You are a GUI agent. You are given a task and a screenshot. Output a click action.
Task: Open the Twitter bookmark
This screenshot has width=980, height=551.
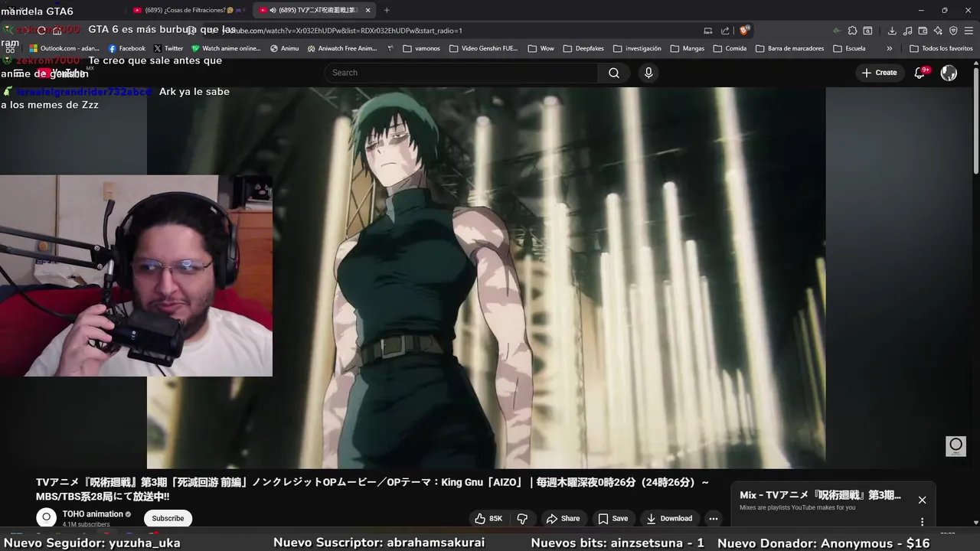168,48
